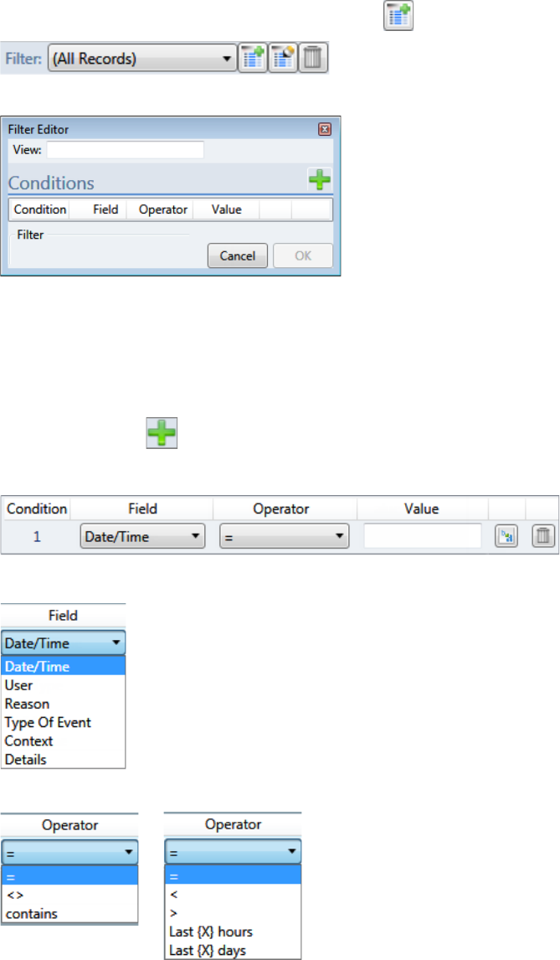Image resolution: width=560 pixels, height=960 pixels.
Task: Click the Field column header in Filter Editor
Action: click(x=105, y=209)
